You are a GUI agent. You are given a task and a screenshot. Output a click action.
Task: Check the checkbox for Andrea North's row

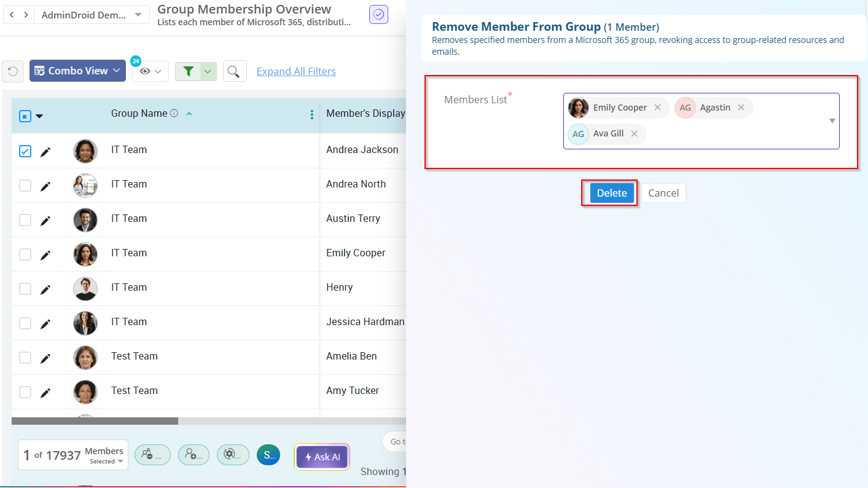(25, 185)
